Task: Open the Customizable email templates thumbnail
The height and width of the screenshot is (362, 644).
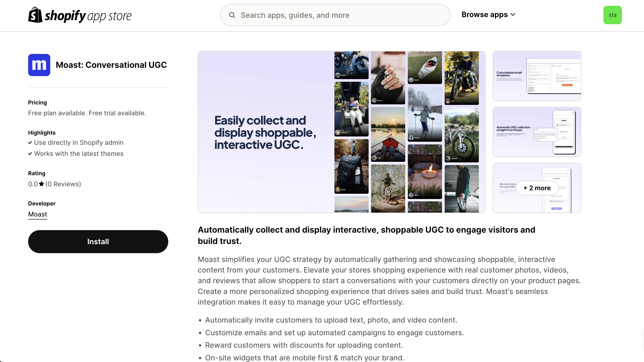Action: click(x=537, y=76)
